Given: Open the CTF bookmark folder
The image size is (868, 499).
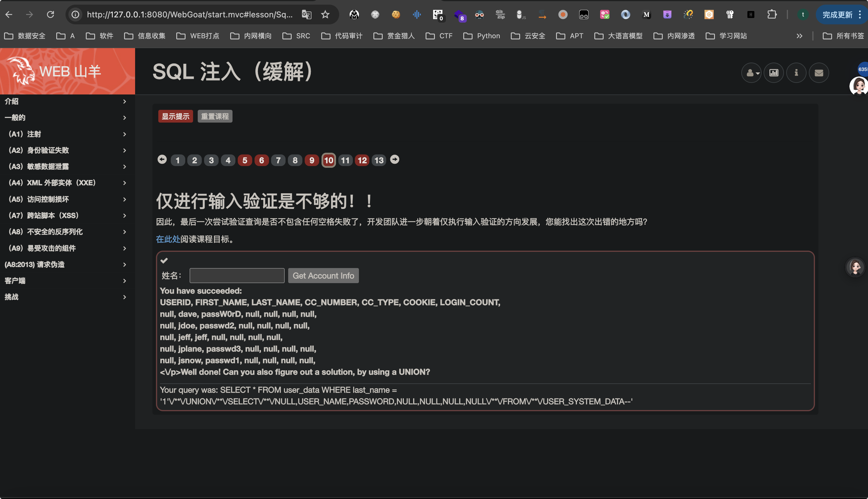Looking at the screenshot, I should click(439, 36).
